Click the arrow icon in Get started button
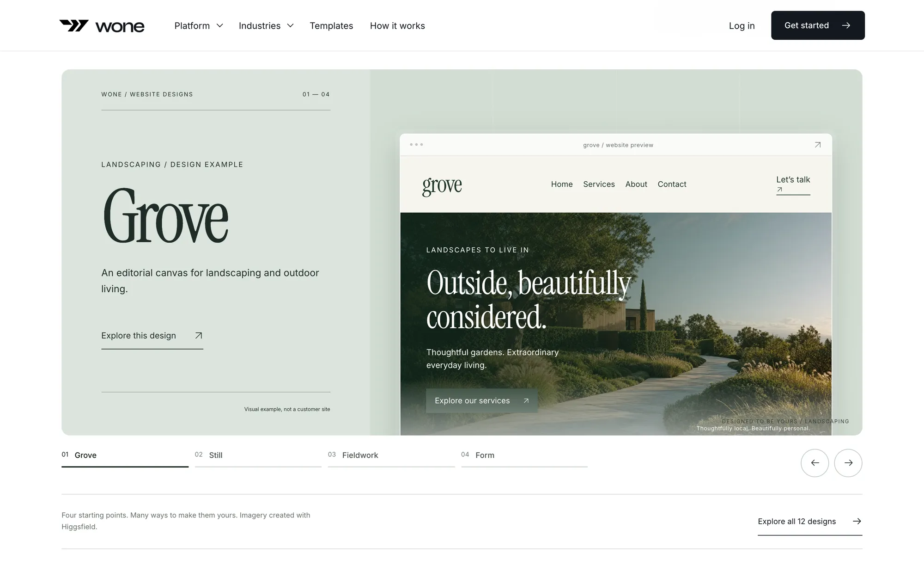The image size is (924, 578). click(846, 25)
